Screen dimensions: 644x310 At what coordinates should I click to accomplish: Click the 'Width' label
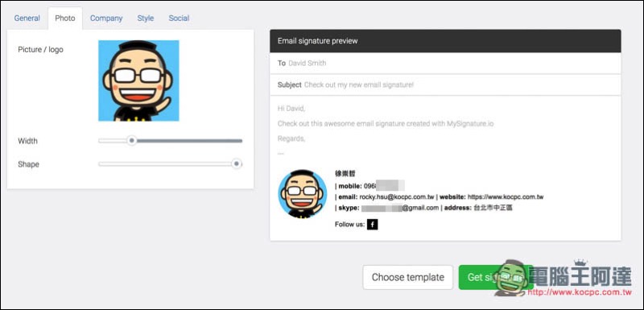pyautogui.click(x=27, y=141)
